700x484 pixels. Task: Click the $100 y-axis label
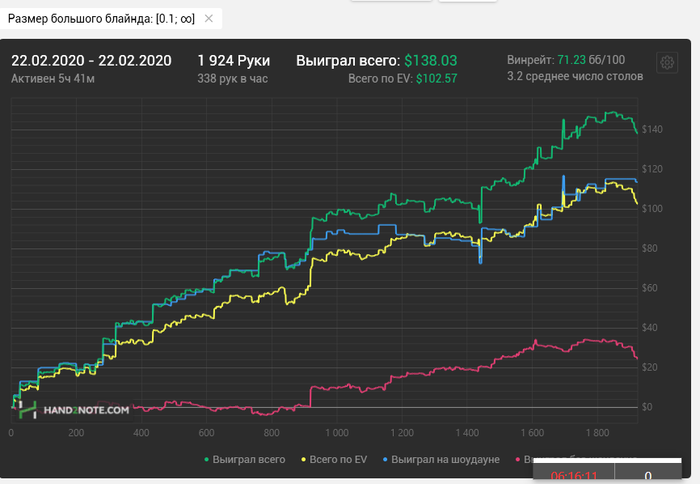tap(652, 209)
